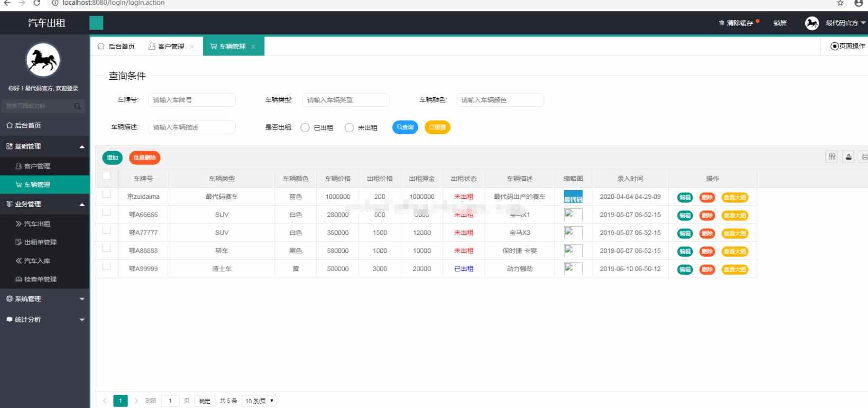The height and width of the screenshot is (408, 868).
Task: Open the 最代码官方 user dropdown
Action: (x=845, y=23)
